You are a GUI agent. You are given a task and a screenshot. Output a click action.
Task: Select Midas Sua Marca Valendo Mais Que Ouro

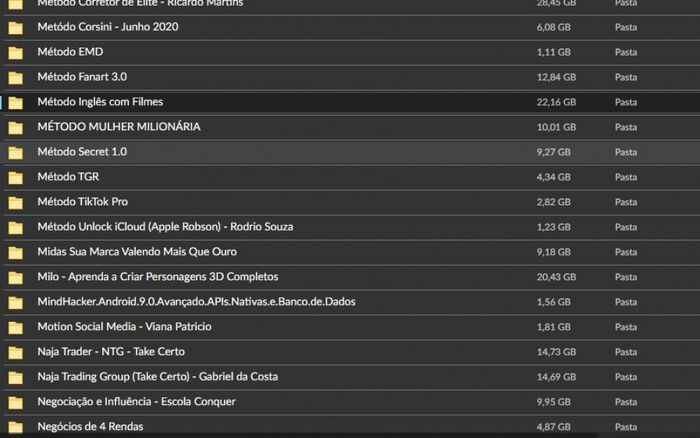coord(137,252)
